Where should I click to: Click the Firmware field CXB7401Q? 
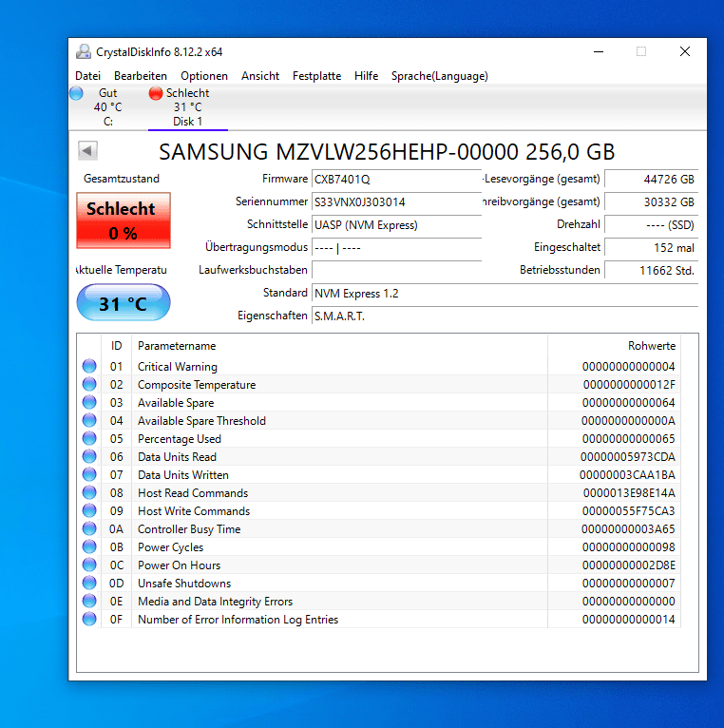coord(397,180)
